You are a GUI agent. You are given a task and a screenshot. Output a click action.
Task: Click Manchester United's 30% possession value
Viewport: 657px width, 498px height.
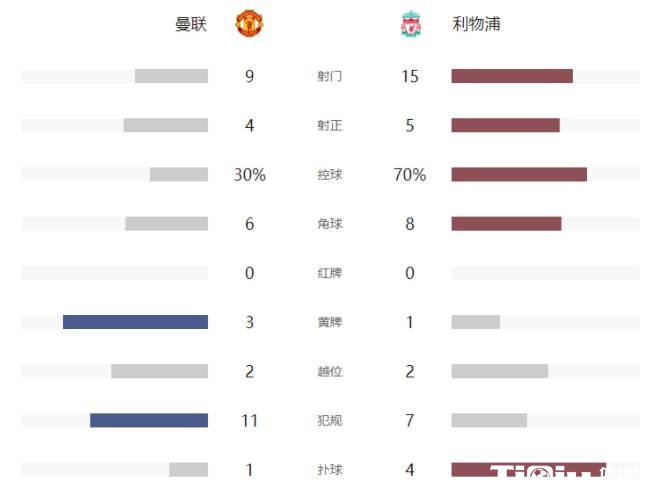[x=249, y=175]
